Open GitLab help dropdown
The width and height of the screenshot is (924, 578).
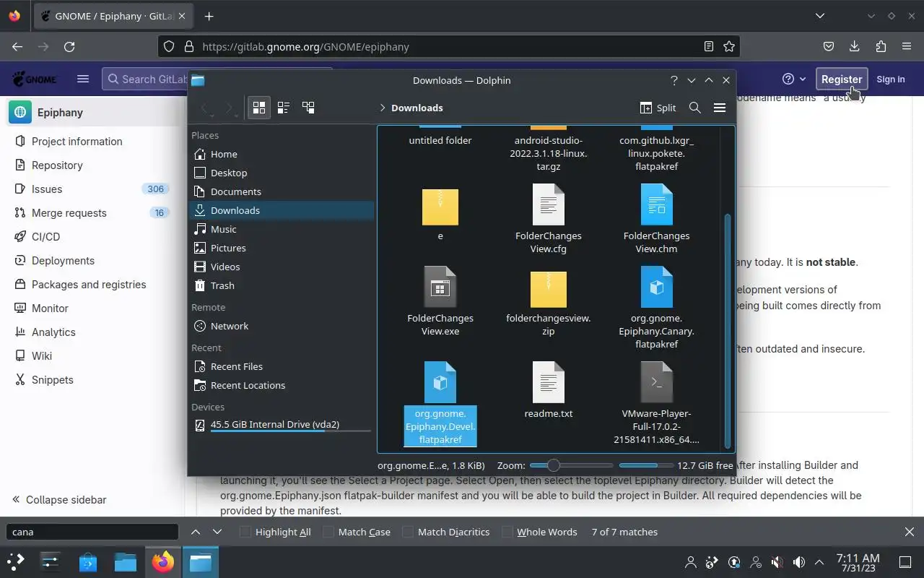794,79
